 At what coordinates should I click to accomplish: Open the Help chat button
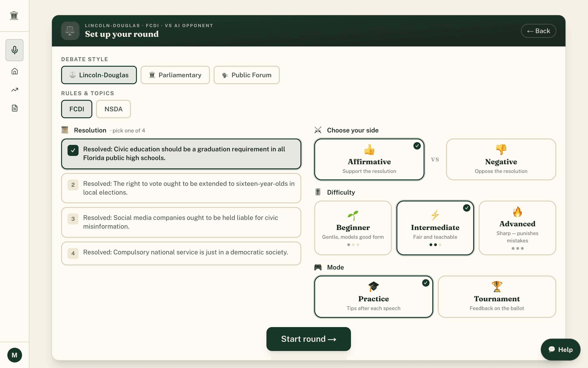tap(560, 350)
